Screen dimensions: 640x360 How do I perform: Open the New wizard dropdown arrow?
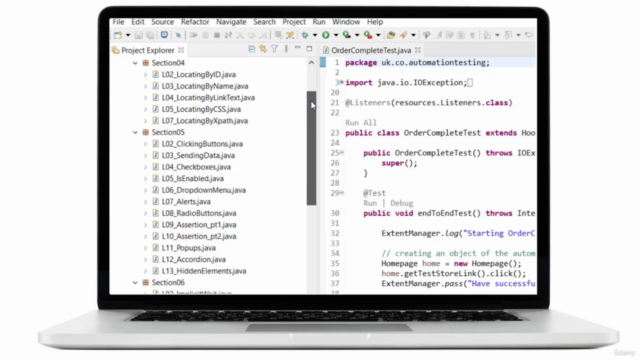coord(128,35)
